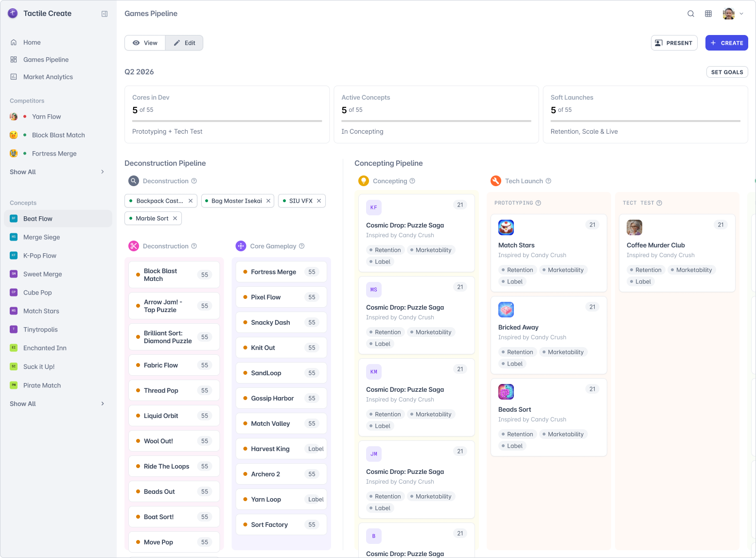Click the CREATE button
This screenshot has width=756, height=558.
point(727,43)
